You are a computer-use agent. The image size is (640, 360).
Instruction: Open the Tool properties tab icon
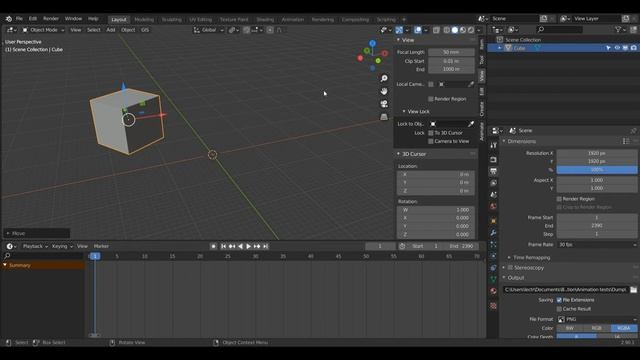coord(493,145)
